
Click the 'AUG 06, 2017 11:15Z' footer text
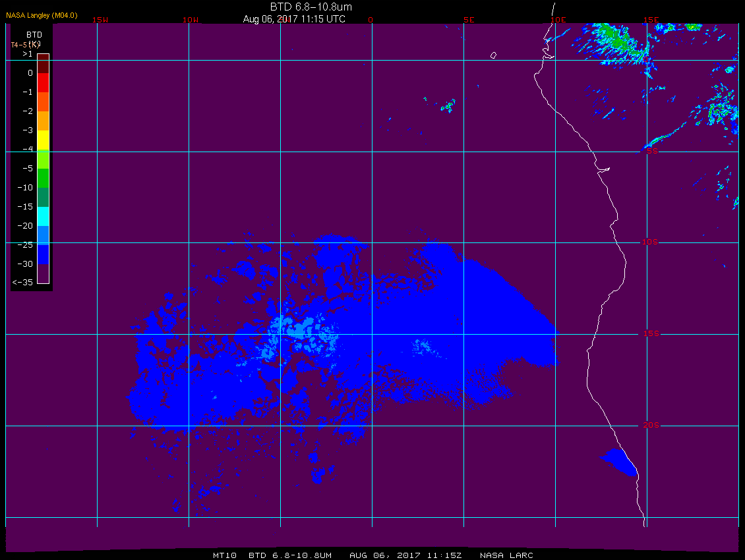tap(405, 555)
